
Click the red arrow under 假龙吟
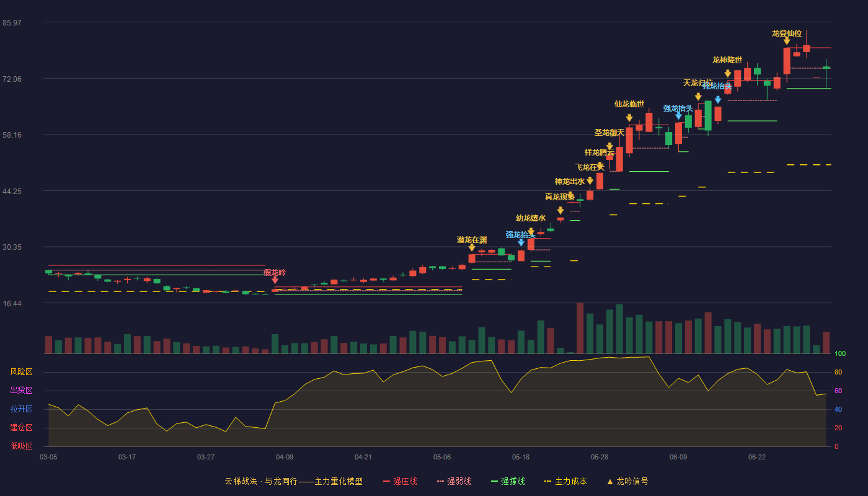[275, 280]
